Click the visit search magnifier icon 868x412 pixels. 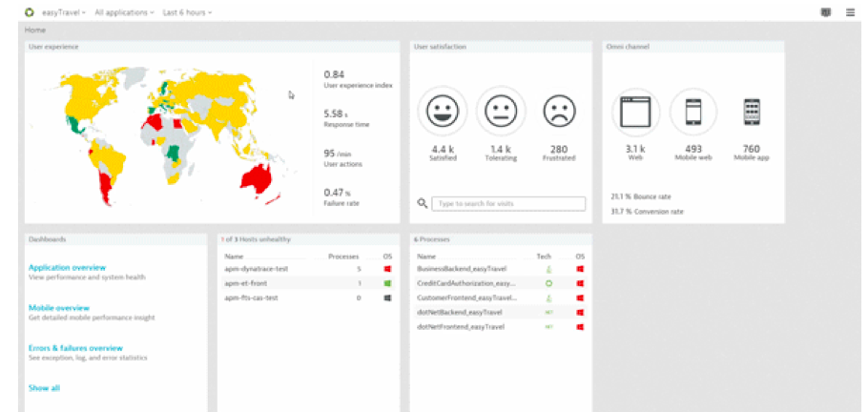point(422,203)
